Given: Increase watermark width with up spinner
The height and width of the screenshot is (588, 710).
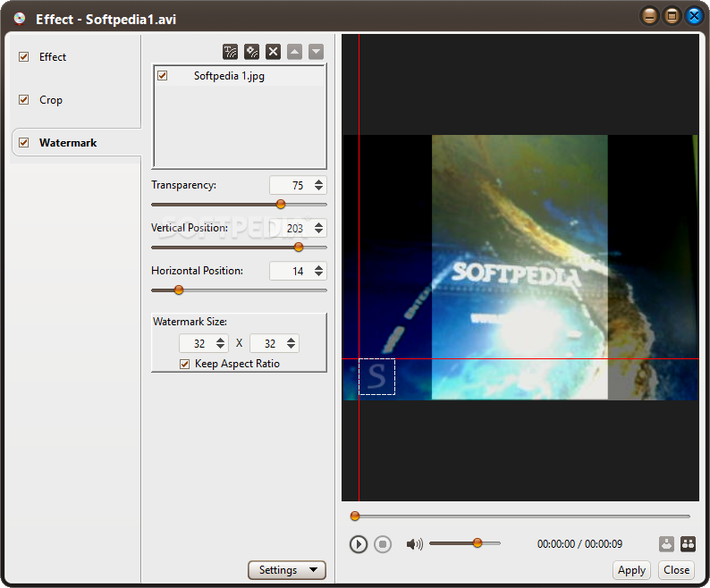Looking at the screenshot, I should click(221, 340).
